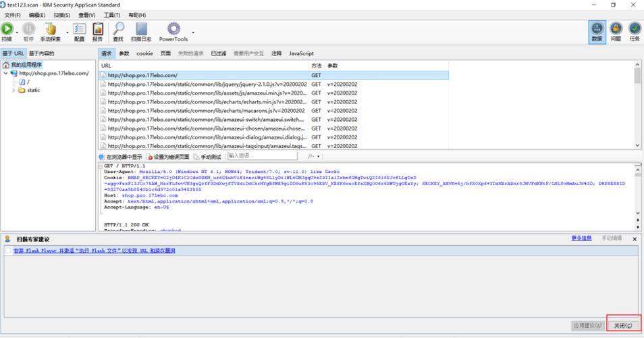
Task: Switch to the 请求 tab
Action: 107,53
